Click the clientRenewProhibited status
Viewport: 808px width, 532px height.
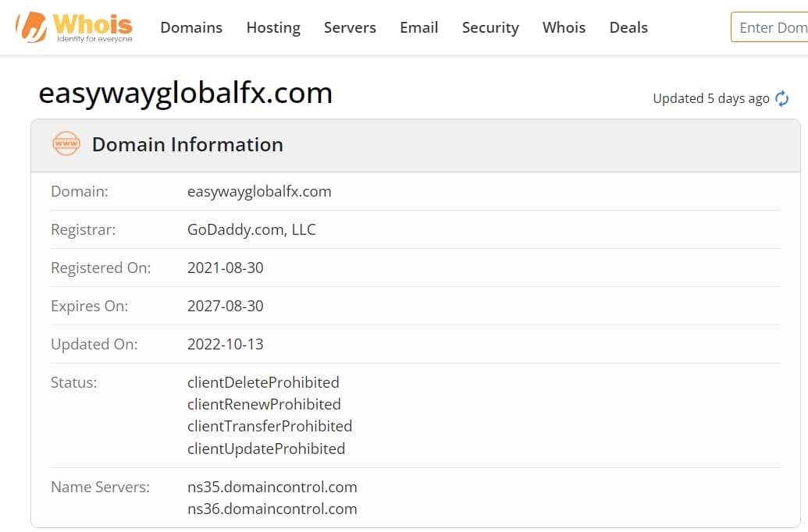(x=264, y=404)
